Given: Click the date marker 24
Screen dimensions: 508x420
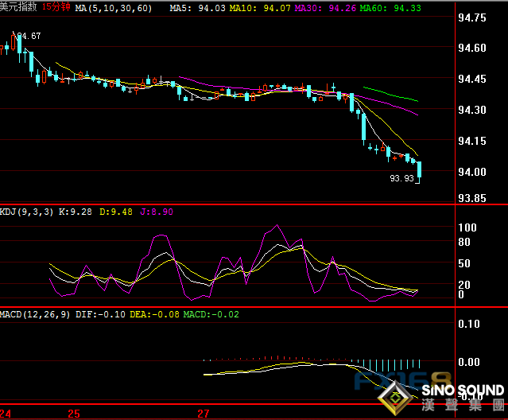Looking at the screenshot, I should 6,414.
